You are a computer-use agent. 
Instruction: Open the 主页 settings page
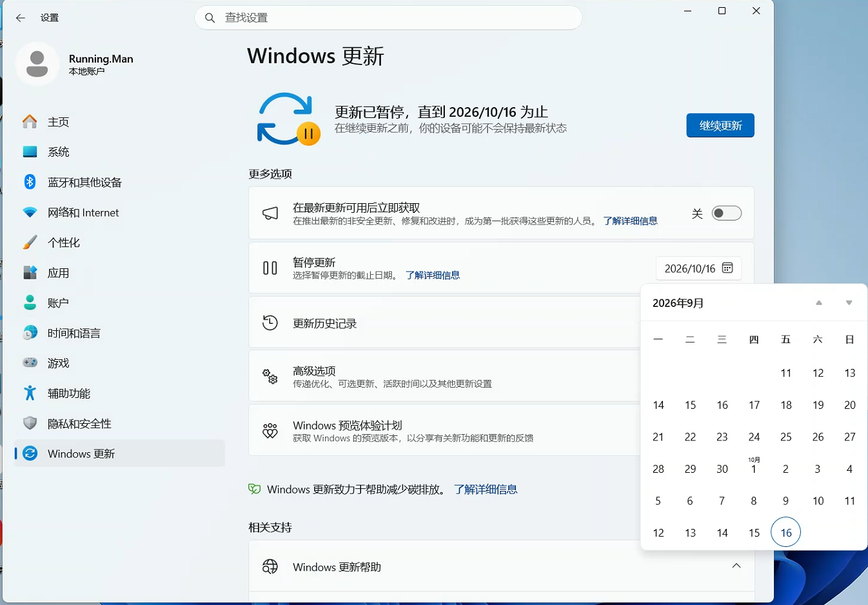(x=119, y=122)
